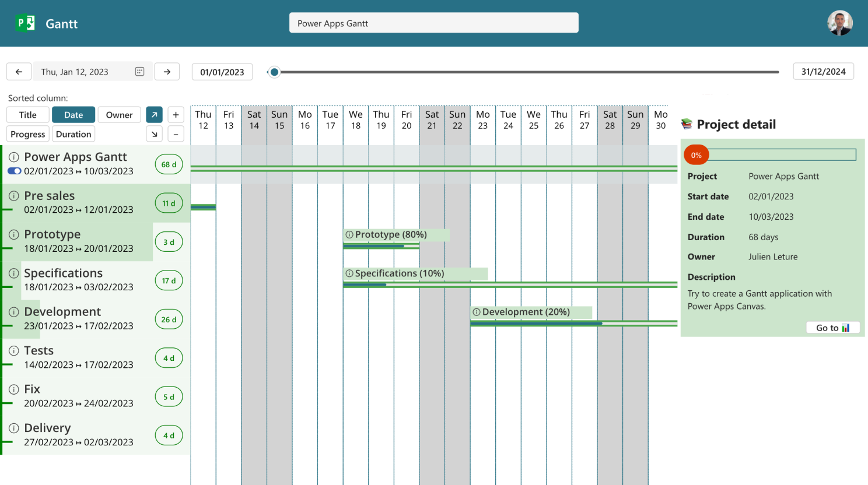Screen dimensions: 868x485
Task: Select the Fix task title
Action: tap(32, 389)
